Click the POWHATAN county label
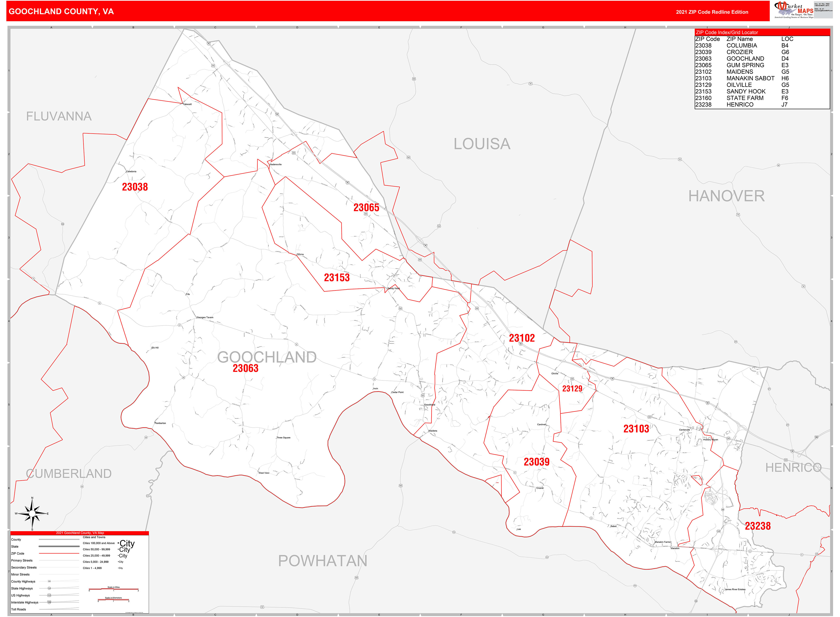 [x=323, y=561]
